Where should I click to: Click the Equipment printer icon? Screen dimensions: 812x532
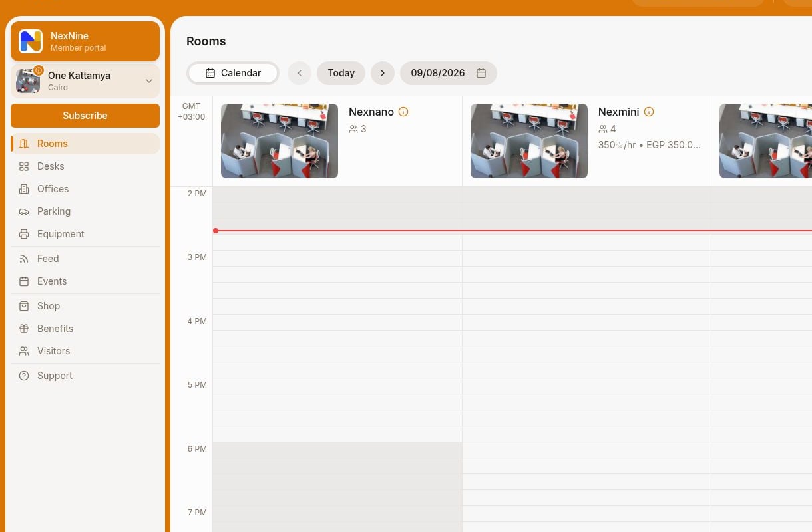click(x=24, y=234)
